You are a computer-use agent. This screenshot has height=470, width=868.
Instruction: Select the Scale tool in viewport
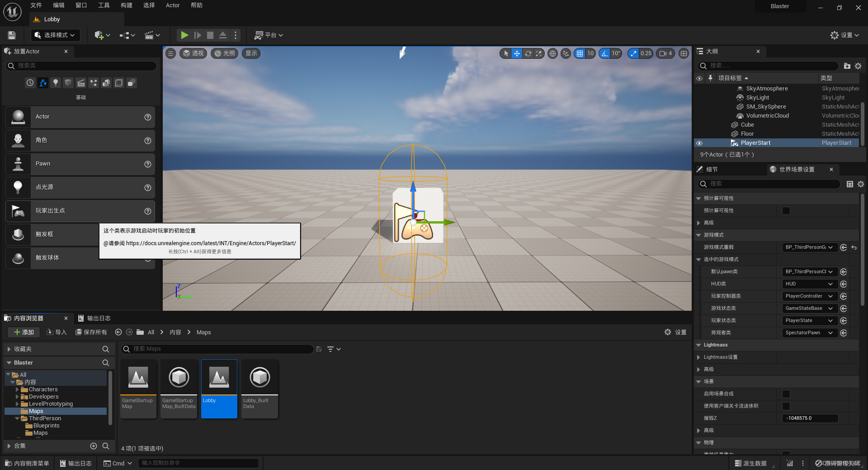click(539, 53)
